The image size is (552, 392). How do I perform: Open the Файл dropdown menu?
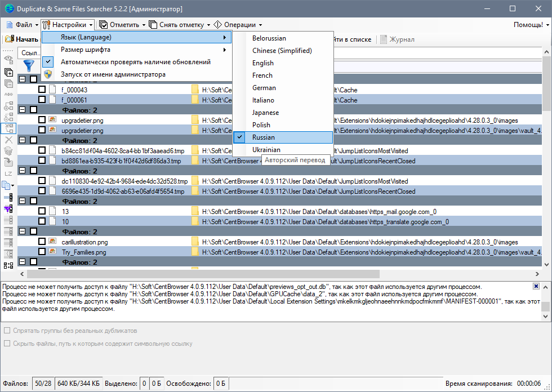(x=22, y=25)
